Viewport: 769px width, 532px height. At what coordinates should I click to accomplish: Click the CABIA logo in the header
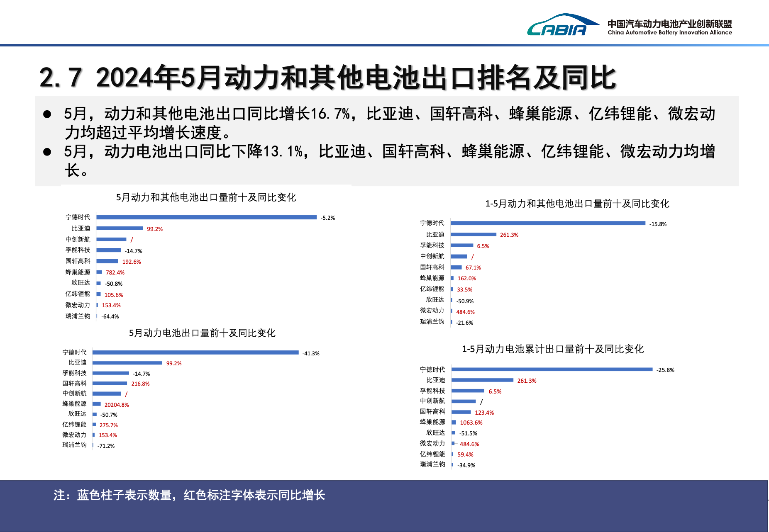pos(562,25)
